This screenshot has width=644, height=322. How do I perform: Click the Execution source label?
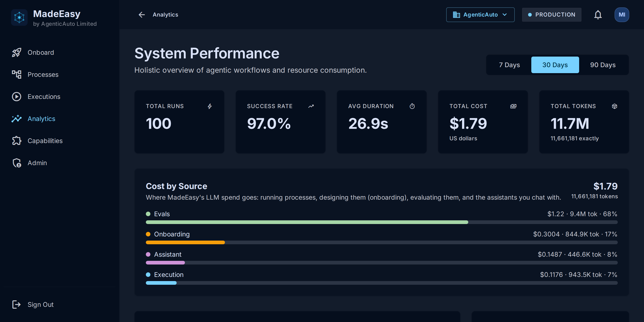point(169,275)
